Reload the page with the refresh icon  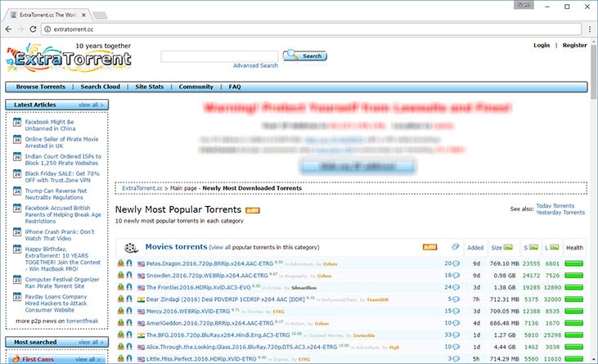pyautogui.click(x=34, y=29)
